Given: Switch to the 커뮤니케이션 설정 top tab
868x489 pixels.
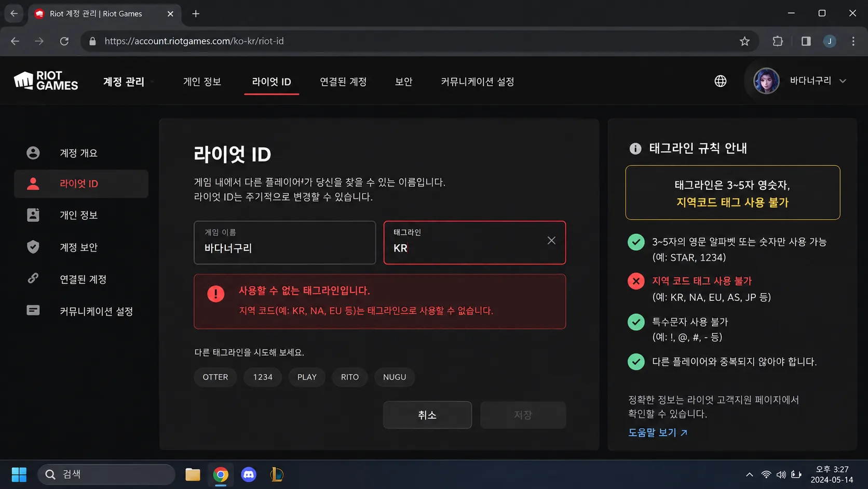Looking at the screenshot, I should pos(477,82).
